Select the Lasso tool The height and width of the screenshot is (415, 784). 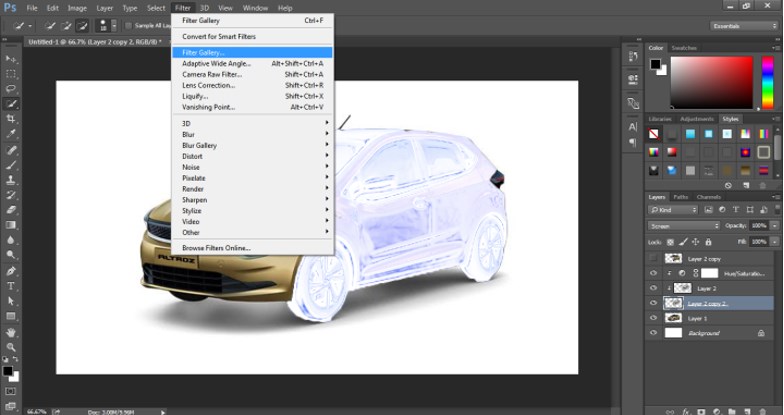(11, 89)
